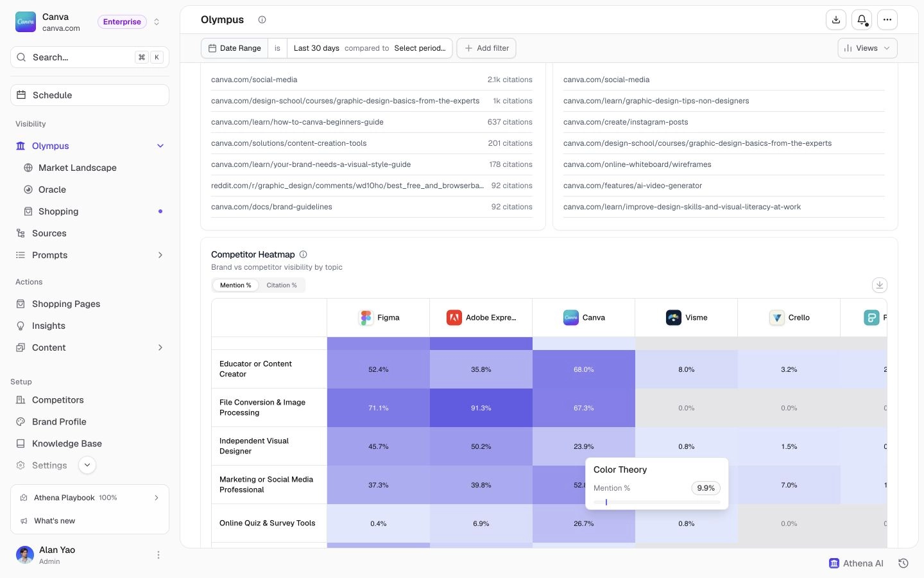
Task: Open the header more options ellipsis
Action: [887, 20]
